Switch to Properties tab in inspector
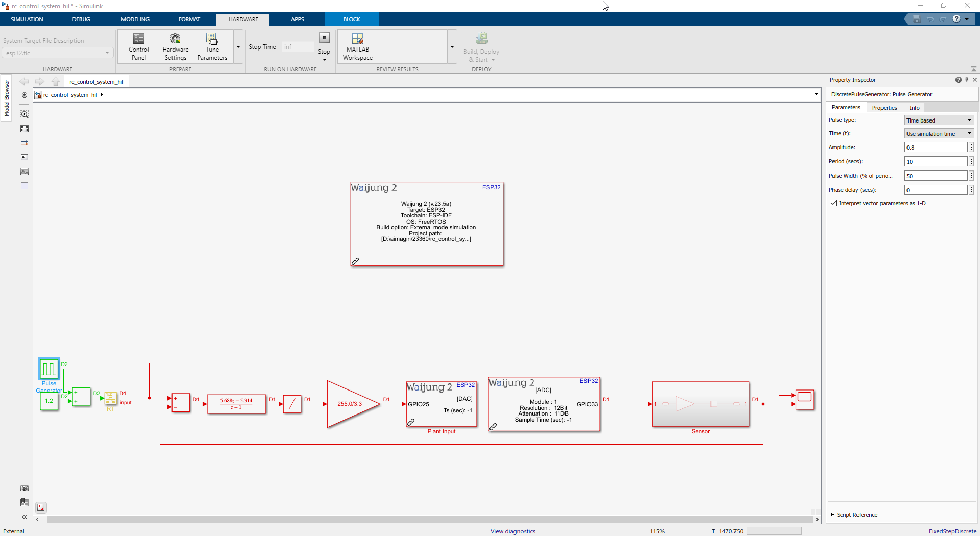 pyautogui.click(x=885, y=108)
